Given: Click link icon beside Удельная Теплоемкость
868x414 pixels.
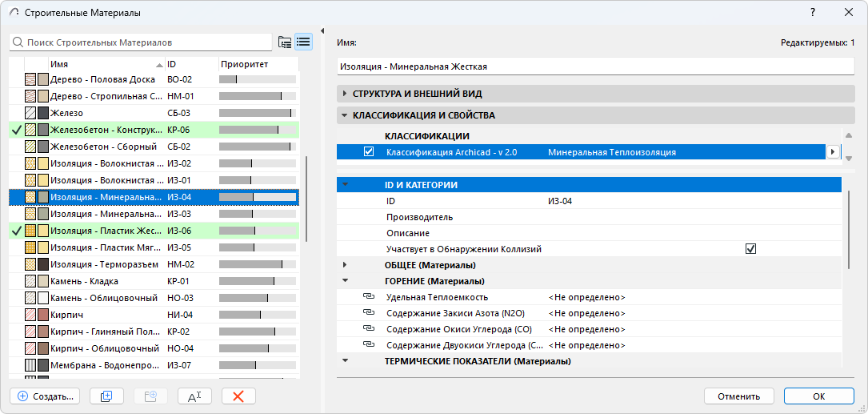Looking at the screenshot, I should coord(369,297).
